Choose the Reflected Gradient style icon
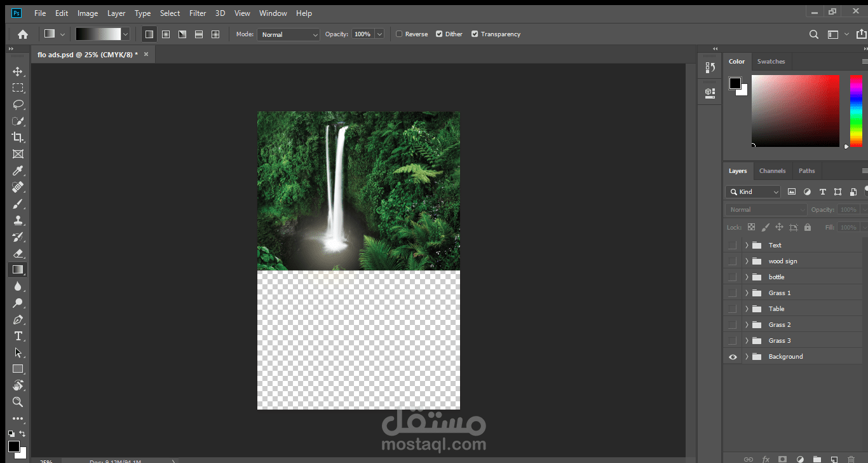Image resolution: width=868 pixels, height=463 pixels. point(199,34)
